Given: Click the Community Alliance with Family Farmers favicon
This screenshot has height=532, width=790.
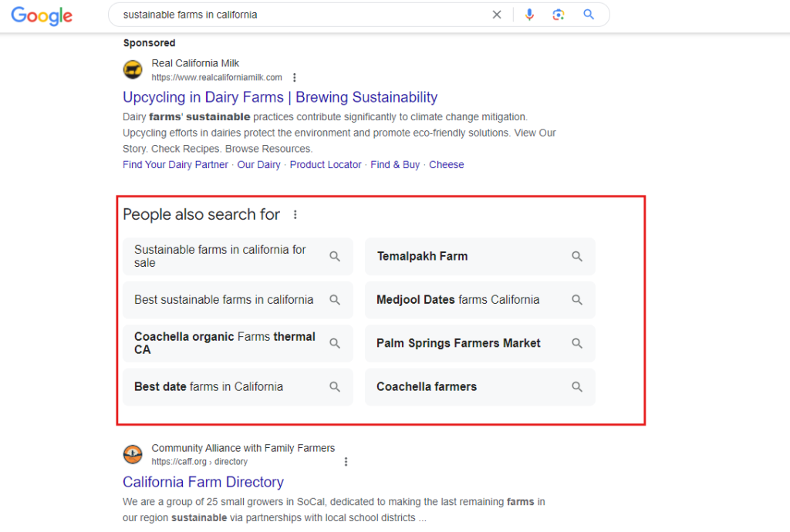Looking at the screenshot, I should (133, 454).
